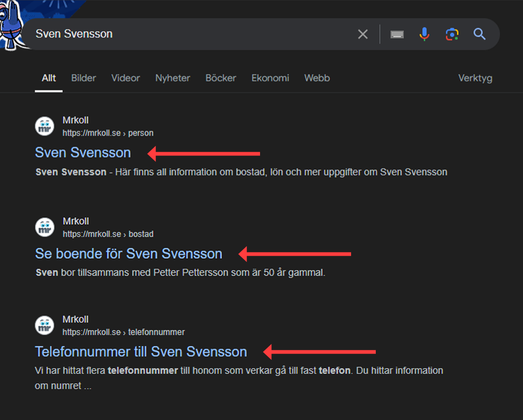Click the Mrkoll favicon on the person result
This screenshot has height=420, width=523.
click(45, 126)
